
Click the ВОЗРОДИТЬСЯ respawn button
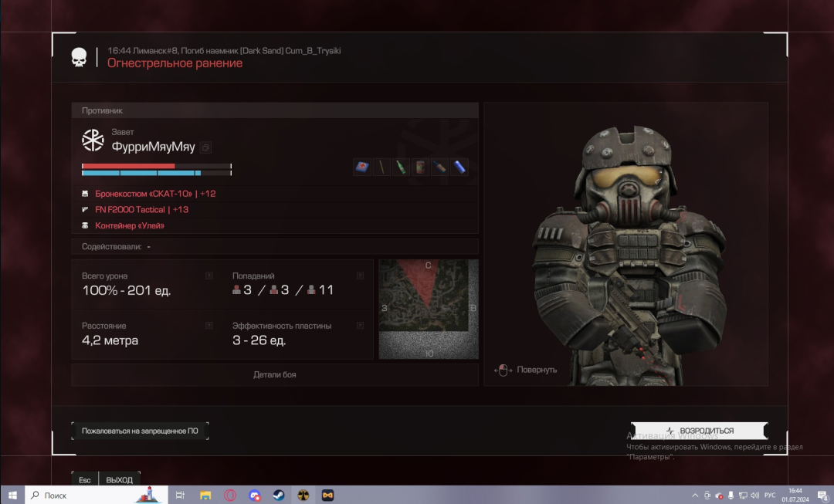click(700, 431)
